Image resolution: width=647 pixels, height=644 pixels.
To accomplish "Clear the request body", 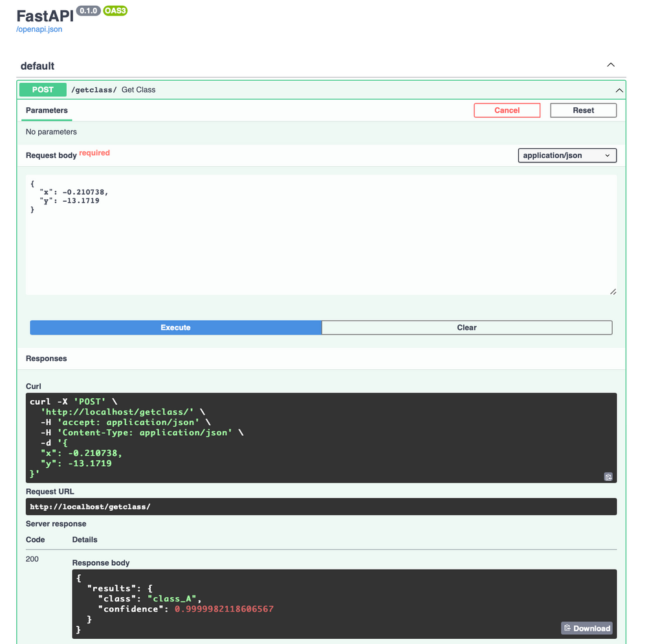I will click(466, 327).
